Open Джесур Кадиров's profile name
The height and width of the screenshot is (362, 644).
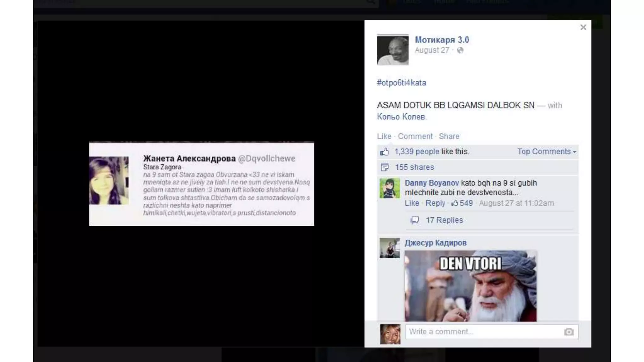point(435,243)
